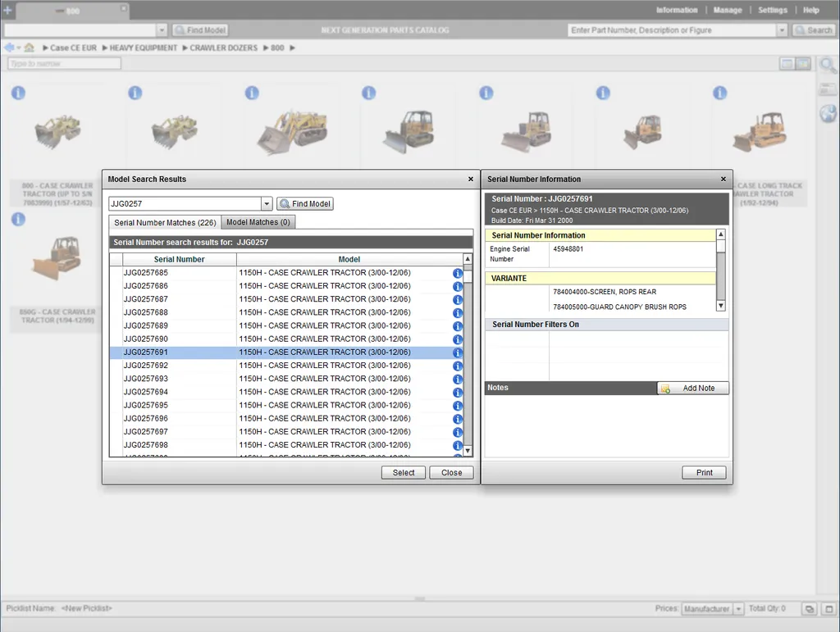Click Find Model in Model Search Results

tap(305, 204)
